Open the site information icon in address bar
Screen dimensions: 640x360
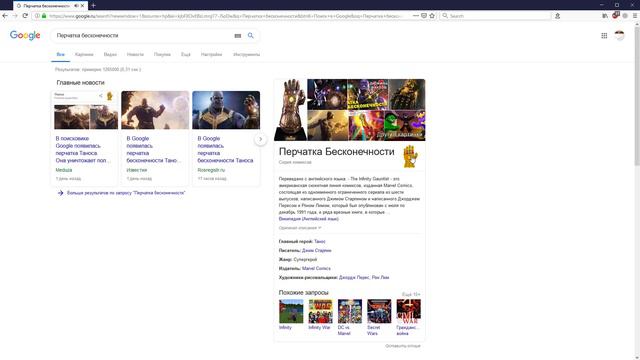pos(37,16)
